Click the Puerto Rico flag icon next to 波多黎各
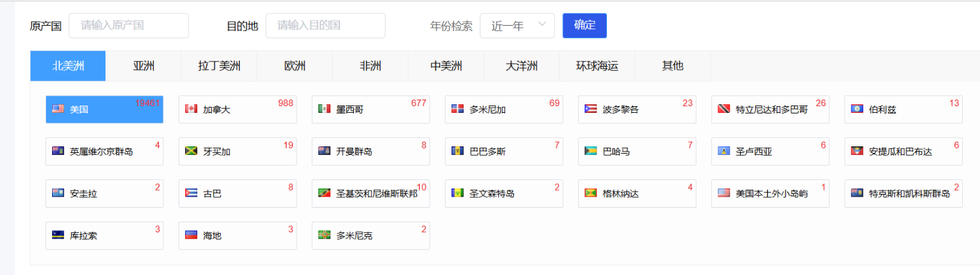Image resolution: width=980 pixels, height=275 pixels. coord(591,109)
